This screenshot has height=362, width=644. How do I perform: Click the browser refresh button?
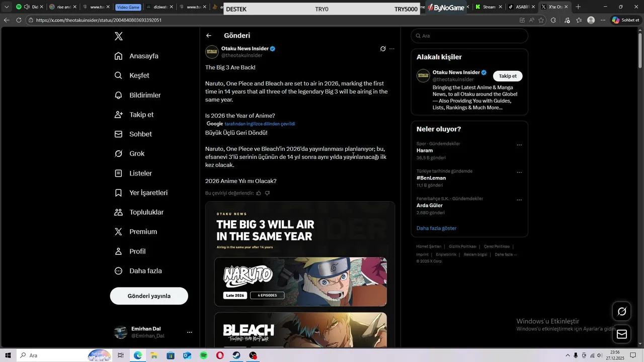tap(19, 20)
